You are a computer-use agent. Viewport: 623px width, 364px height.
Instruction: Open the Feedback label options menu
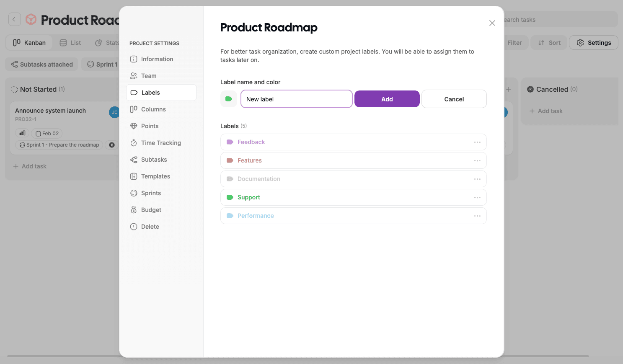477,142
